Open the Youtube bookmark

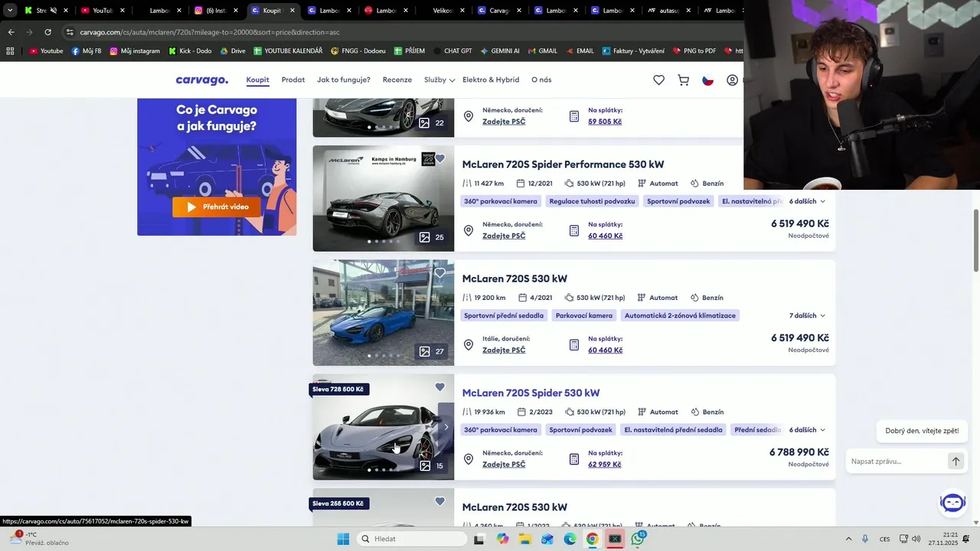click(46, 51)
